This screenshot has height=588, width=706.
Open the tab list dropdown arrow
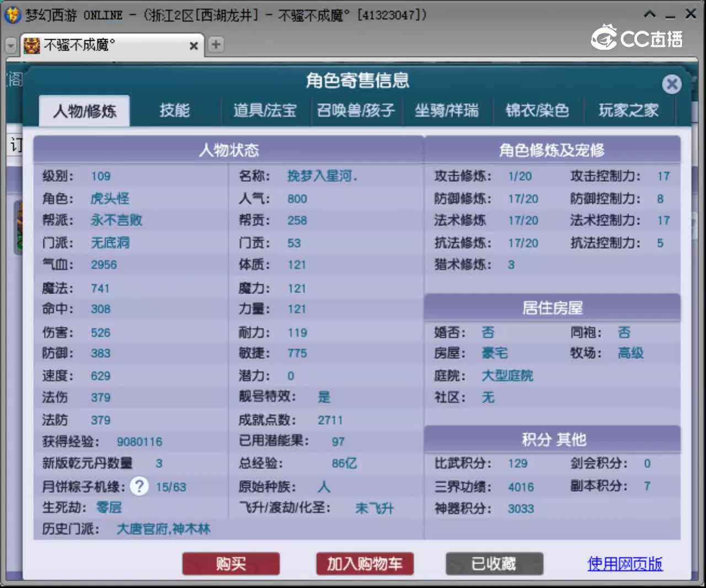(x=10, y=45)
